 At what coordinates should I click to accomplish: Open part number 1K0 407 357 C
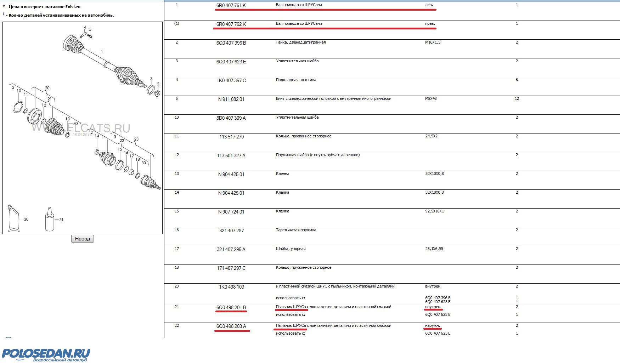tap(231, 80)
